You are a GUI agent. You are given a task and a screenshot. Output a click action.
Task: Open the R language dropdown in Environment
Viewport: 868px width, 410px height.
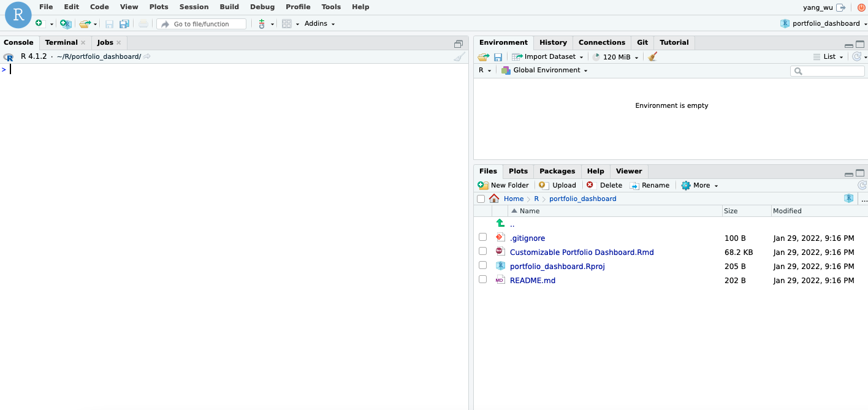pos(485,70)
